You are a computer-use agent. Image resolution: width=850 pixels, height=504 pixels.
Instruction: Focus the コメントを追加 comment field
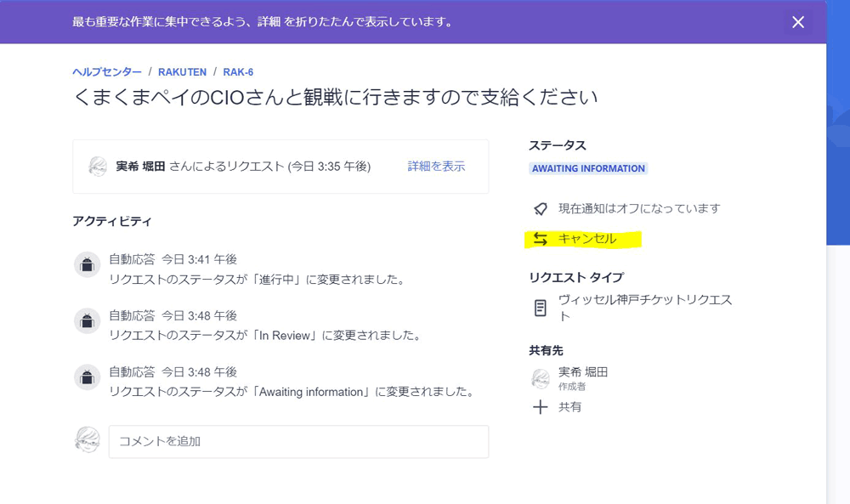pos(298,442)
